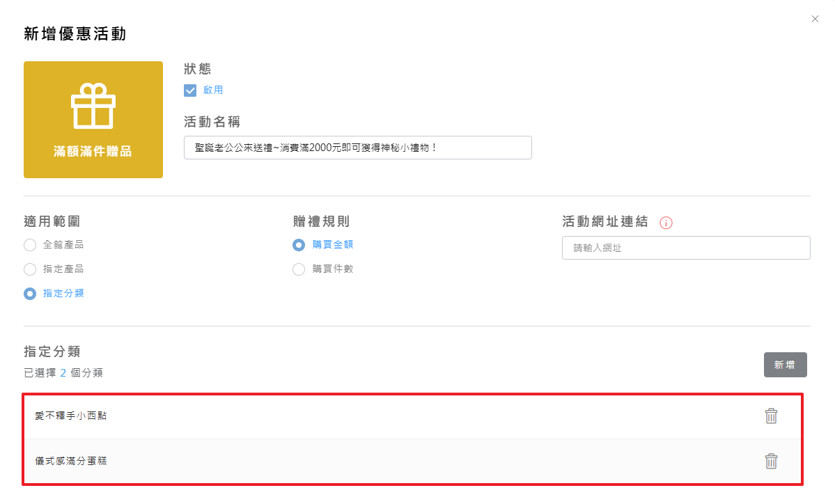The width and height of the screenshot is (835, 504).
Task: Click the 新增優惠活動 dialog title
Action: tap(75, 33)
